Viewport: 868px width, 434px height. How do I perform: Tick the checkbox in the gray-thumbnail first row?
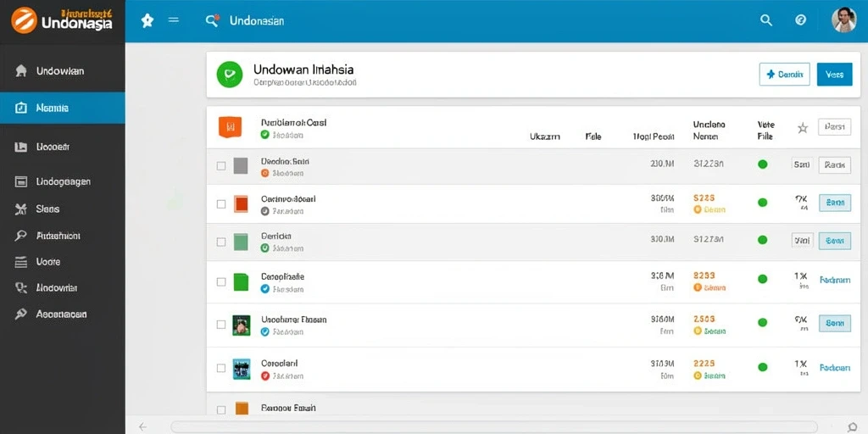click(x=221, y=166)
